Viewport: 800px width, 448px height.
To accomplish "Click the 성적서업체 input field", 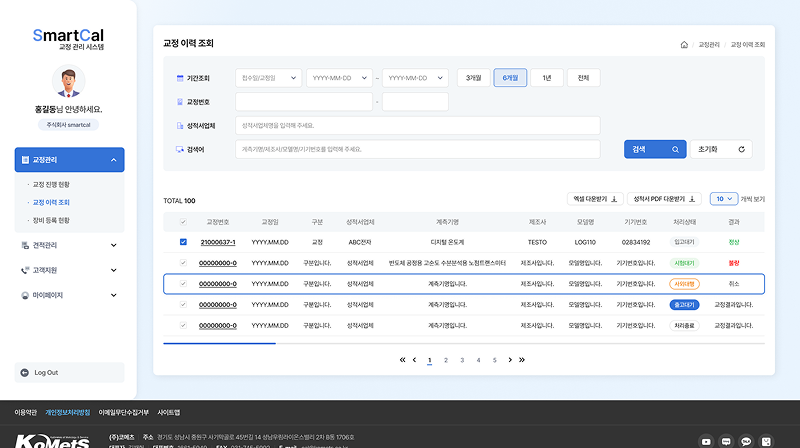I will [x=417, y=126].
